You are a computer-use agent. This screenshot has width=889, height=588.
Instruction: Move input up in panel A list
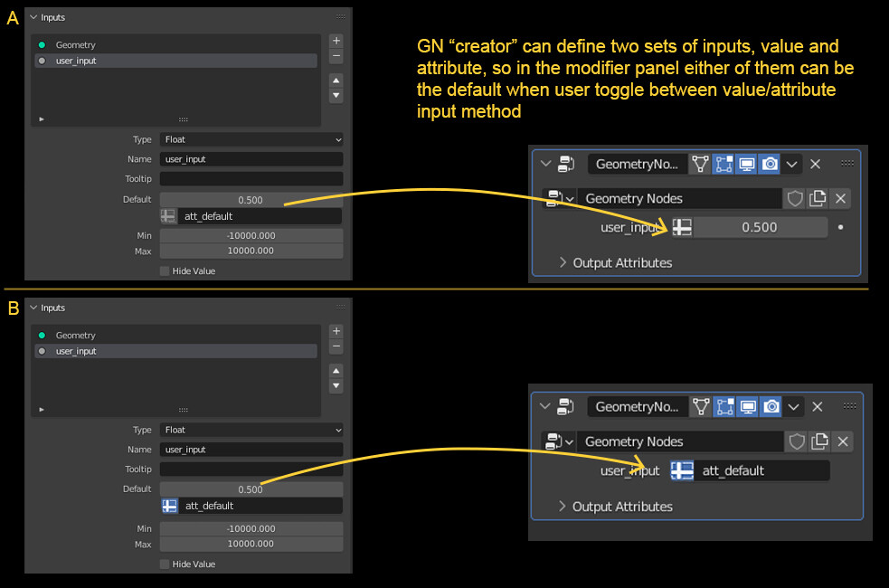point(336,81)
